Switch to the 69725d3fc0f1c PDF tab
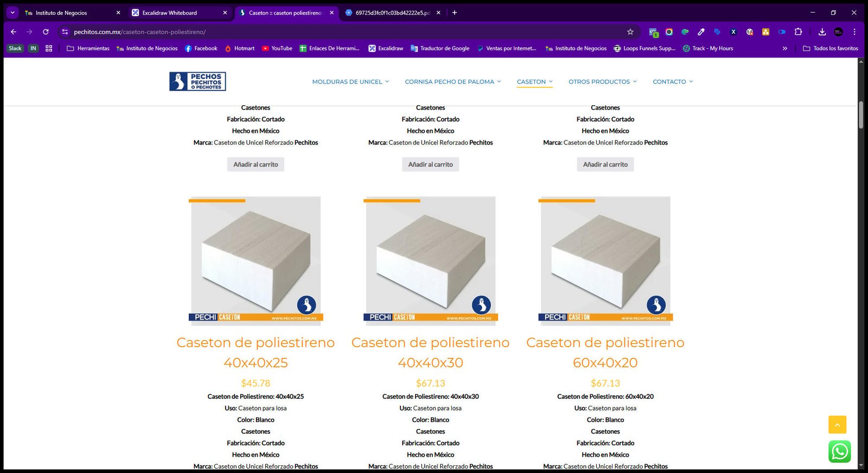Viewport: 868px width, 473px height. [x=393, y=12]
